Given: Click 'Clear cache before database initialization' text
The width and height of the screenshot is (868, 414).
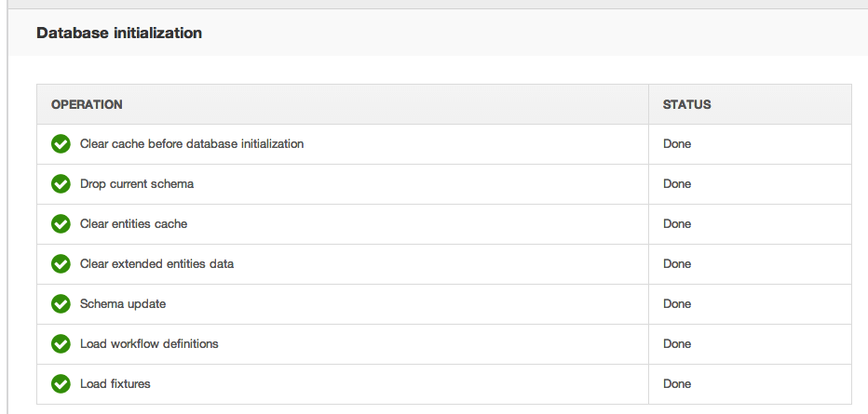Looking at the screenshot, I should click(x=192, y=143).
